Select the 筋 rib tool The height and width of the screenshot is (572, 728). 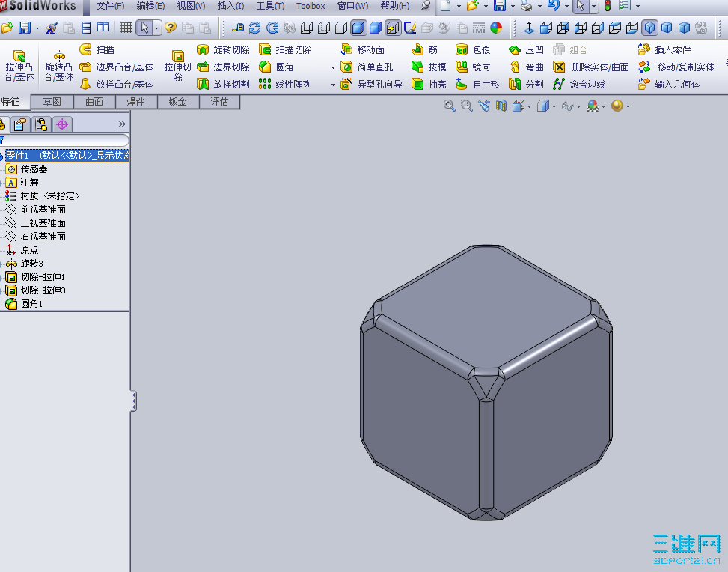(424, 49)
